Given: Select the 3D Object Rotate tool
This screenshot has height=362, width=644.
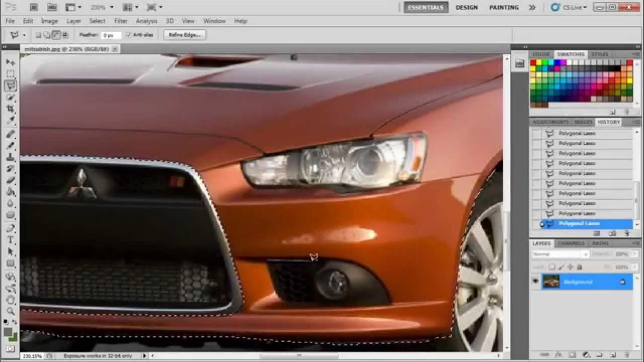Looking at the screenshot, I should click(11, 277).
